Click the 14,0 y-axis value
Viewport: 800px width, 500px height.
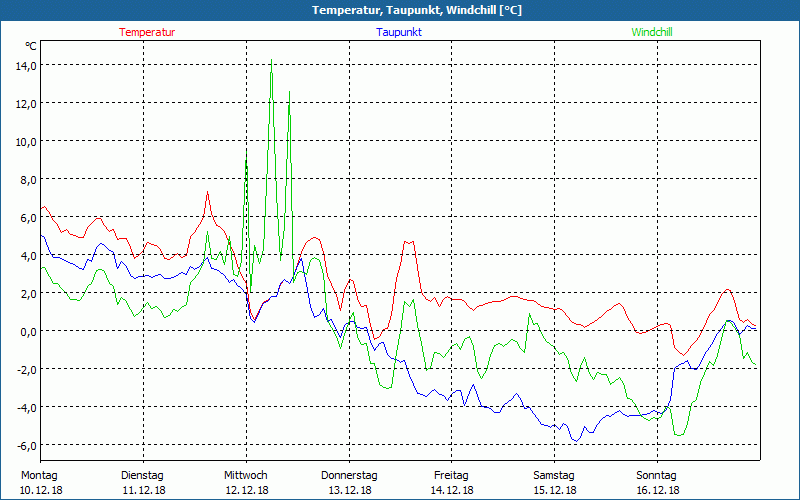coord(26,65)
